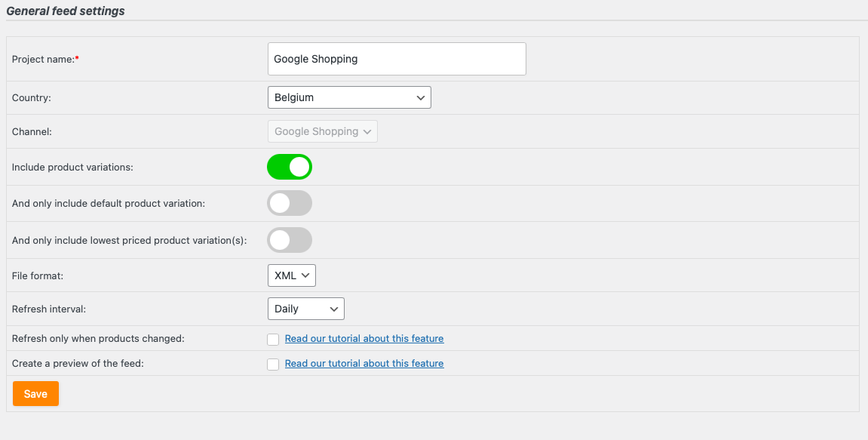Screen dimensions: 868x440
Task: Check Create a preview of the feed
Action: 273,365
